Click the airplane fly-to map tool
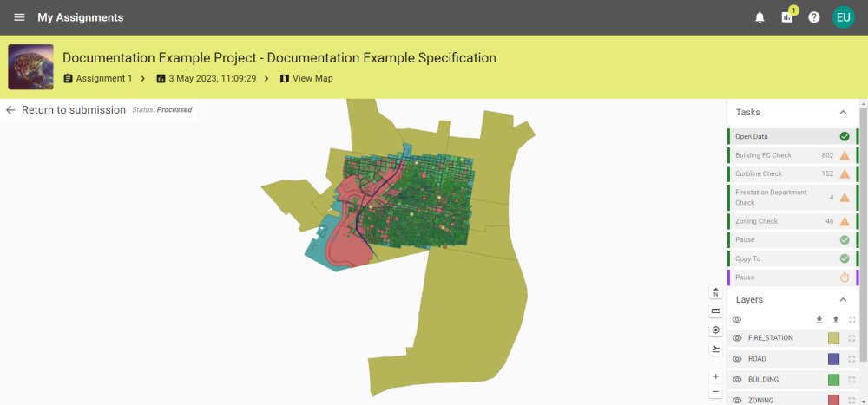Image resolution: width=868 pixels, height=405 pixels. click(716, 349)
